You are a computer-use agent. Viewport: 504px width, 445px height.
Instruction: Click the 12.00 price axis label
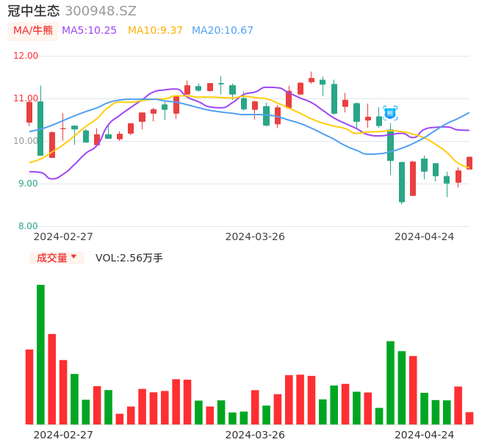coord(26,56)
